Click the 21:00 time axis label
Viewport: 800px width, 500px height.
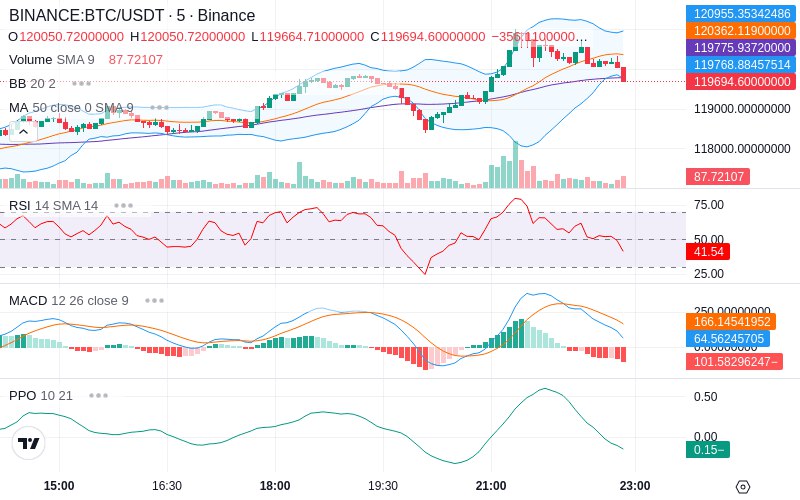pyautogui.click(x=491, y=486)
